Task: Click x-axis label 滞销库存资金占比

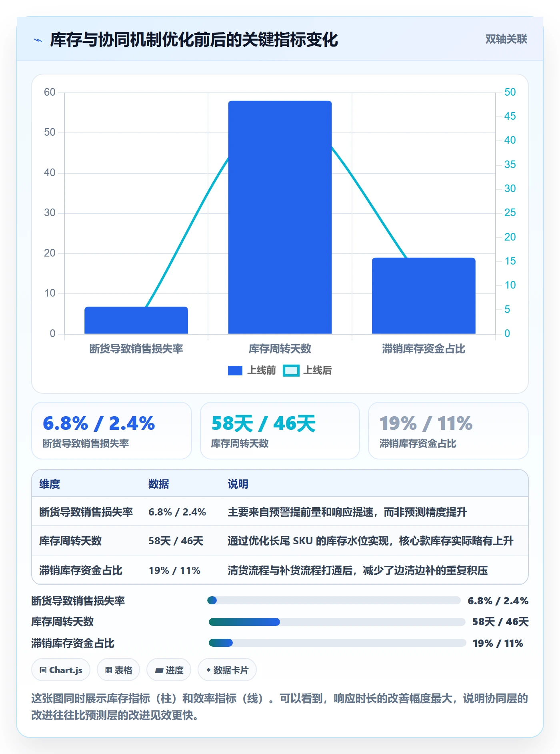Action: coord(424,349)
